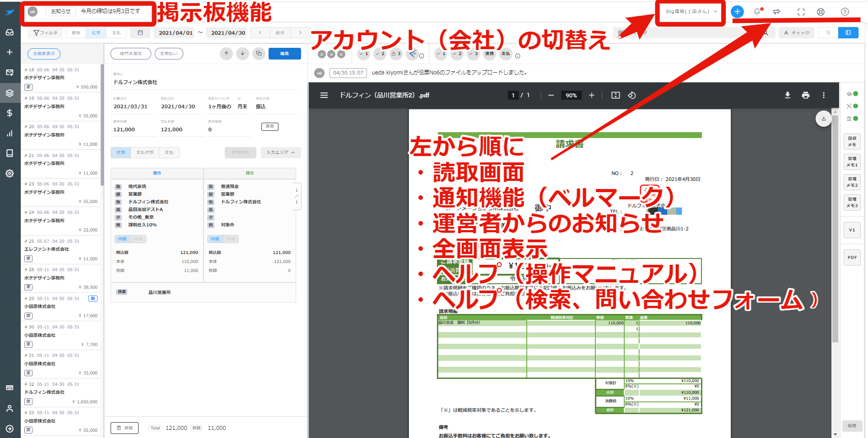The image size is (868, 438).
Task: Open the inbox icon in the left sidebar
Action: (x=9, y=32)
